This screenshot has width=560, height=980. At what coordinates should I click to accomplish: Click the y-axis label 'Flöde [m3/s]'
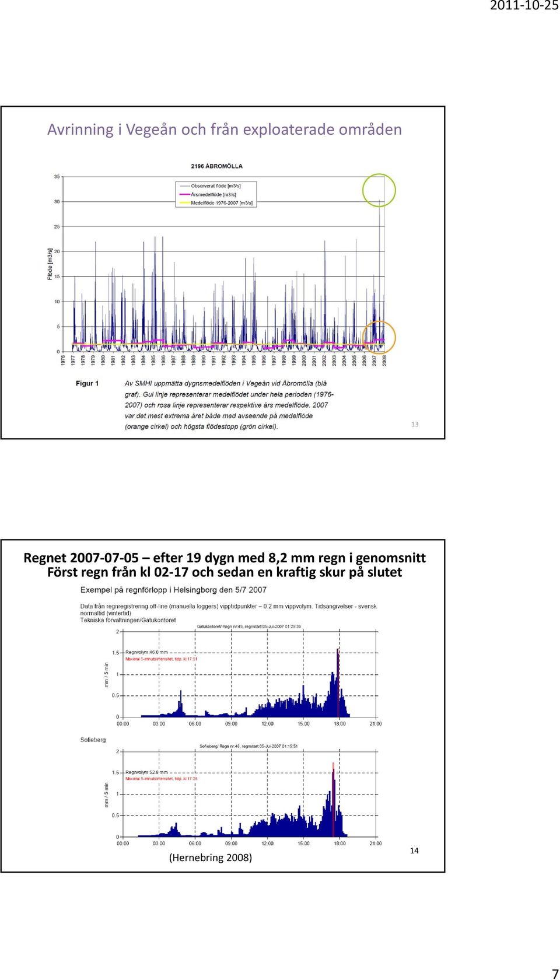coord(50,264)
